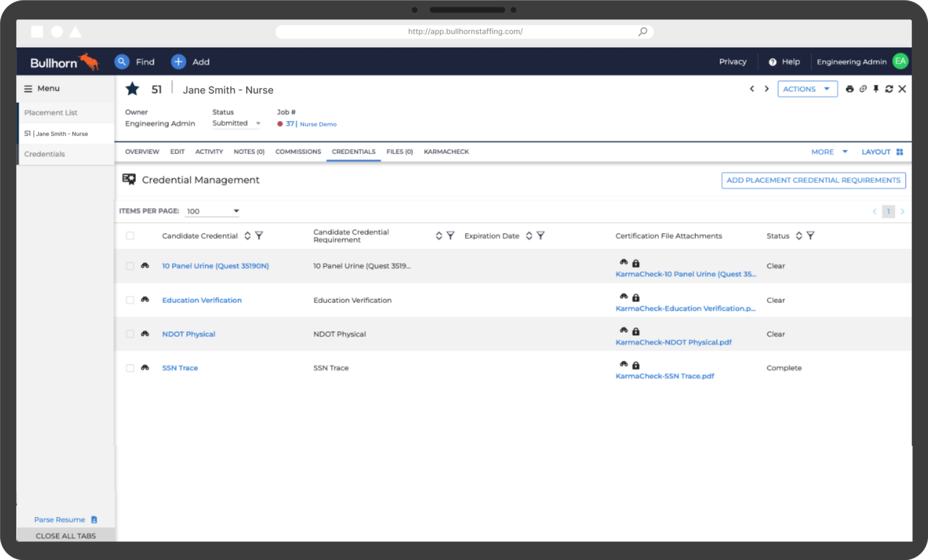
Task: Open the Actions dropdown
Action: pyautogui.click(x=807, y=89)
